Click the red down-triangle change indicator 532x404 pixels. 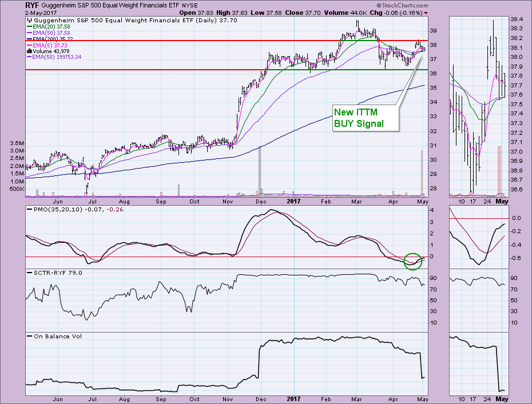click(426, 13)
